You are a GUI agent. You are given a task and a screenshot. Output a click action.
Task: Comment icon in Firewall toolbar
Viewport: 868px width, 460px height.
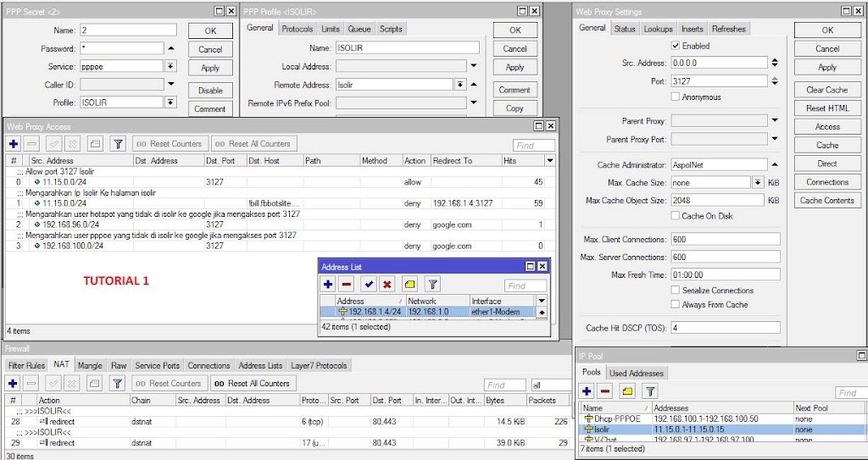95,383
